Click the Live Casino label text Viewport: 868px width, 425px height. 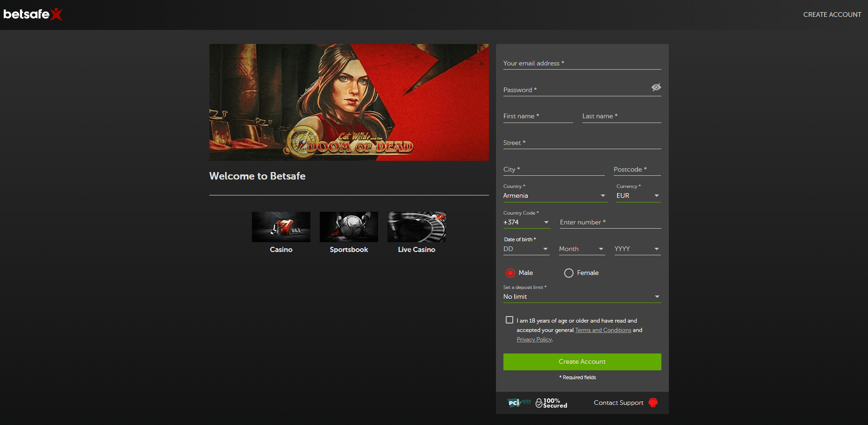tap(416, 250)
